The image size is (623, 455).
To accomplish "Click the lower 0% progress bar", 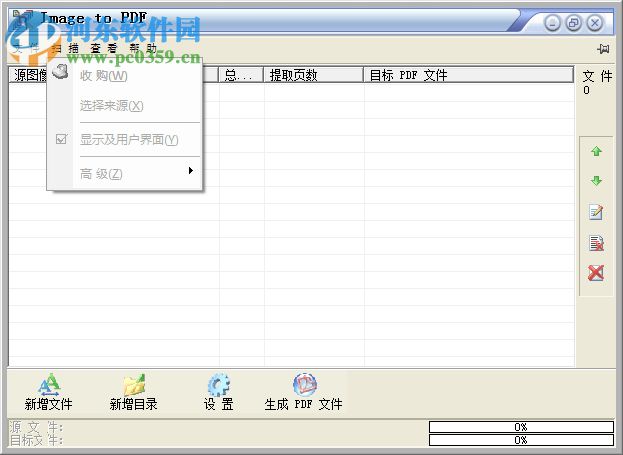I will [521, 440].
